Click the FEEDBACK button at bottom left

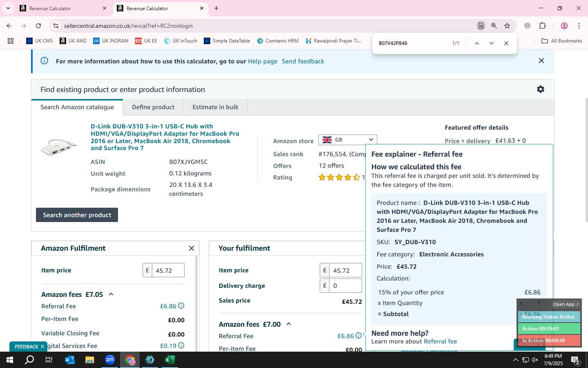[x=27, y=346]
